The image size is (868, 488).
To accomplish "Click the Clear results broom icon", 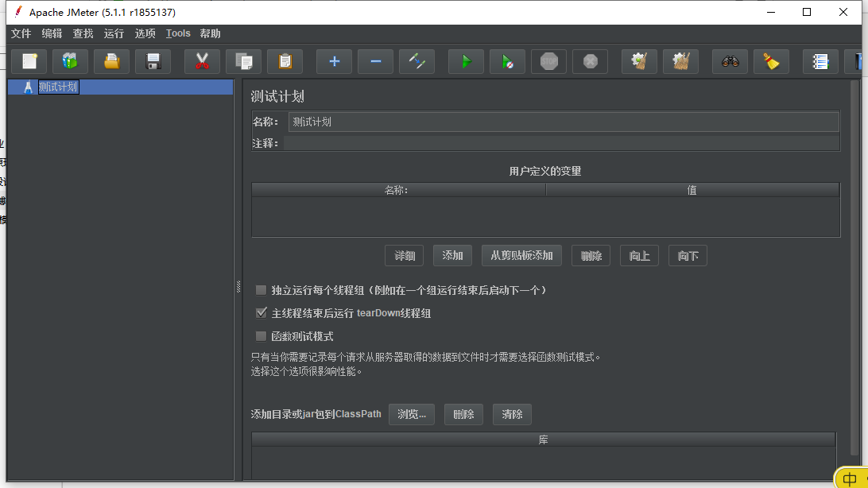I will click(x=639, y=61).
